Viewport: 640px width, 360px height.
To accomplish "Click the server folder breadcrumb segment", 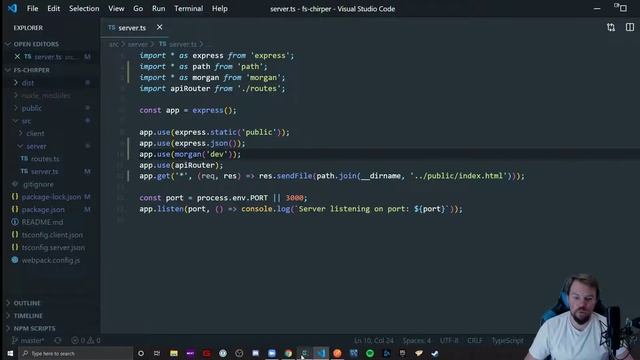I will click(138, 44).
